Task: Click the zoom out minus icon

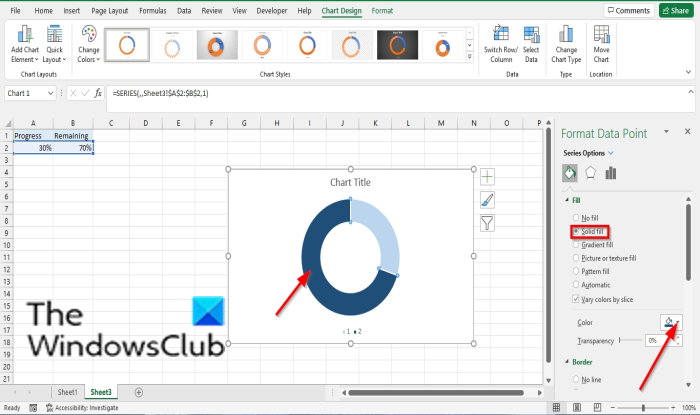Action: point(612,407)
